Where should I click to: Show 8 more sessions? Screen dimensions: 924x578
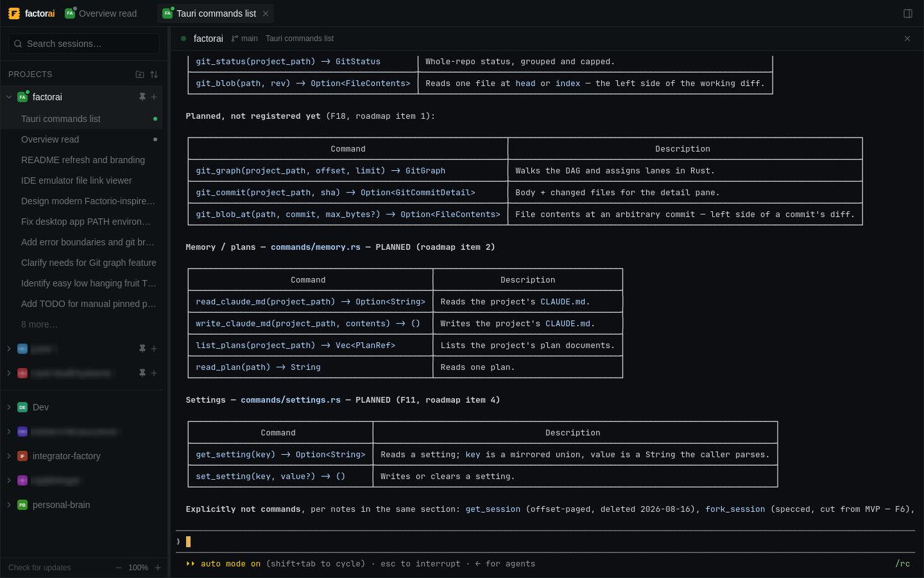click(x=39, y=324)
